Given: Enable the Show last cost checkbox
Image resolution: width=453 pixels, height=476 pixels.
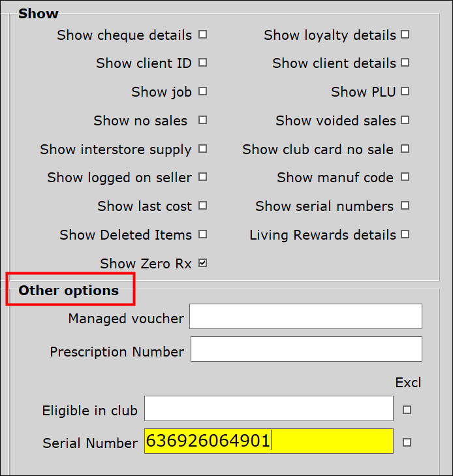Looking at the screenshot, I should click(x=203, y=206).
